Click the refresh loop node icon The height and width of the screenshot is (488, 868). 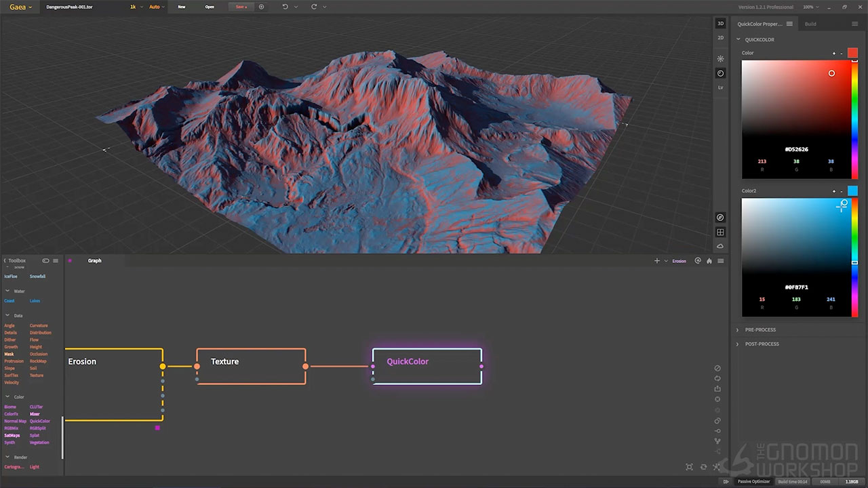click(717, 378)
